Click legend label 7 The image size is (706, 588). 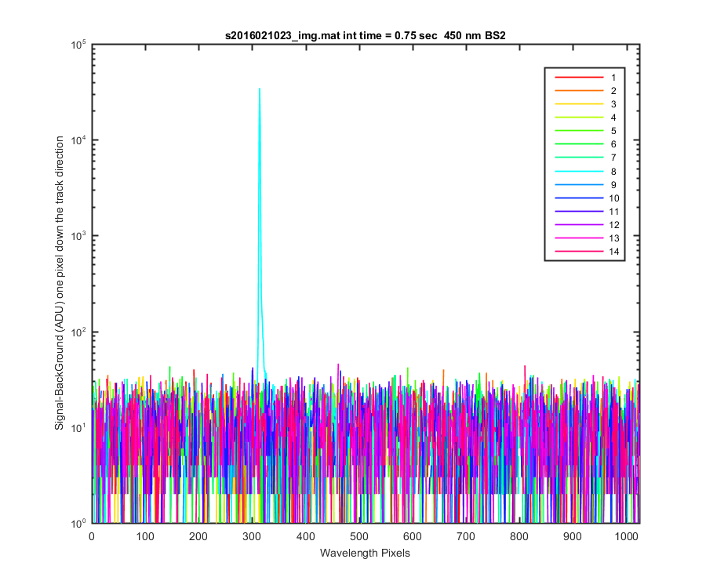point(613,158)
